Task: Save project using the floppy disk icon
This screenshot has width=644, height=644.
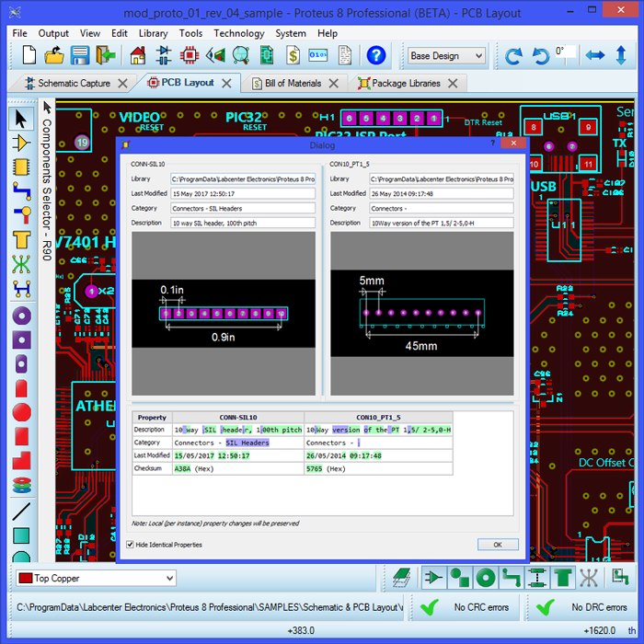Action: 80,55
